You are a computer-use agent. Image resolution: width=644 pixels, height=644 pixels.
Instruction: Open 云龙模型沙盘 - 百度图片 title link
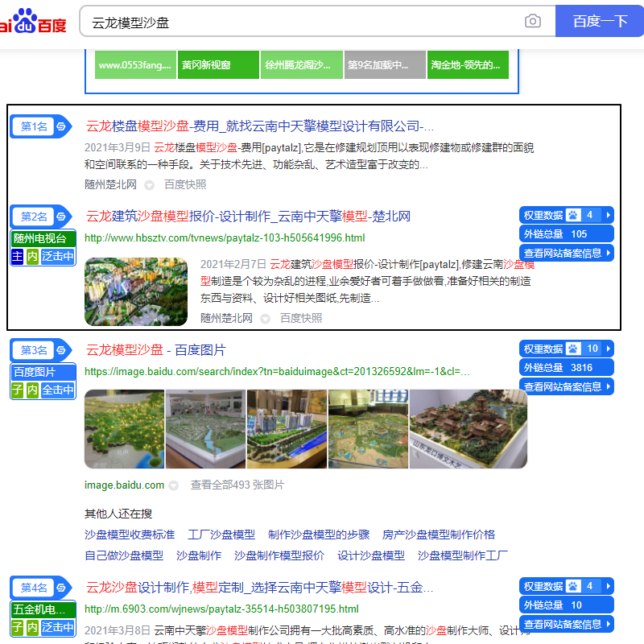coord(155,350)
